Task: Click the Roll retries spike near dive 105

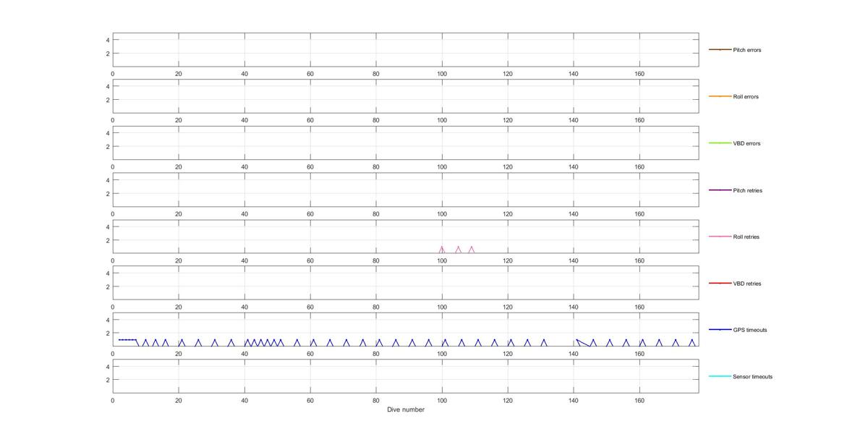Action: point(458,249)
